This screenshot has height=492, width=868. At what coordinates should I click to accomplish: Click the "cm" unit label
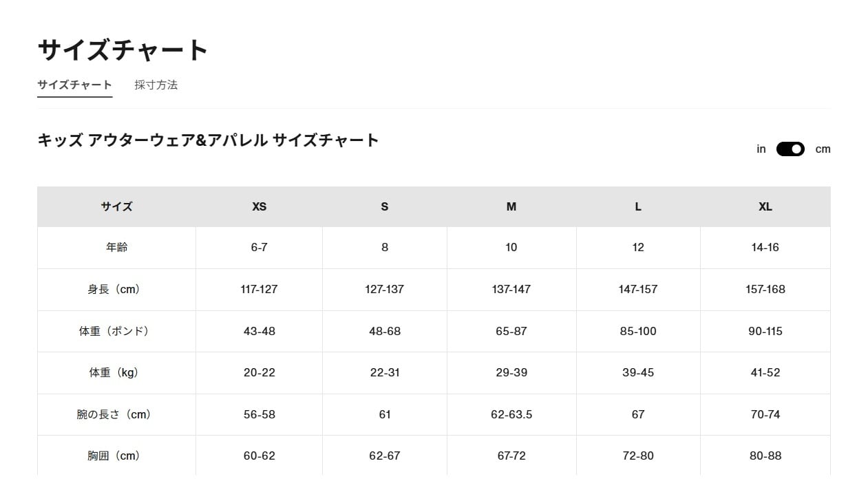click(823, 149)
